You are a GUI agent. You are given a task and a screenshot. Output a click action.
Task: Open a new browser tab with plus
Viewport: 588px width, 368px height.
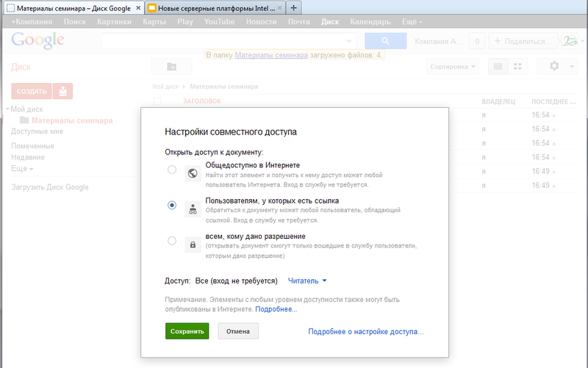coord(294,8)
